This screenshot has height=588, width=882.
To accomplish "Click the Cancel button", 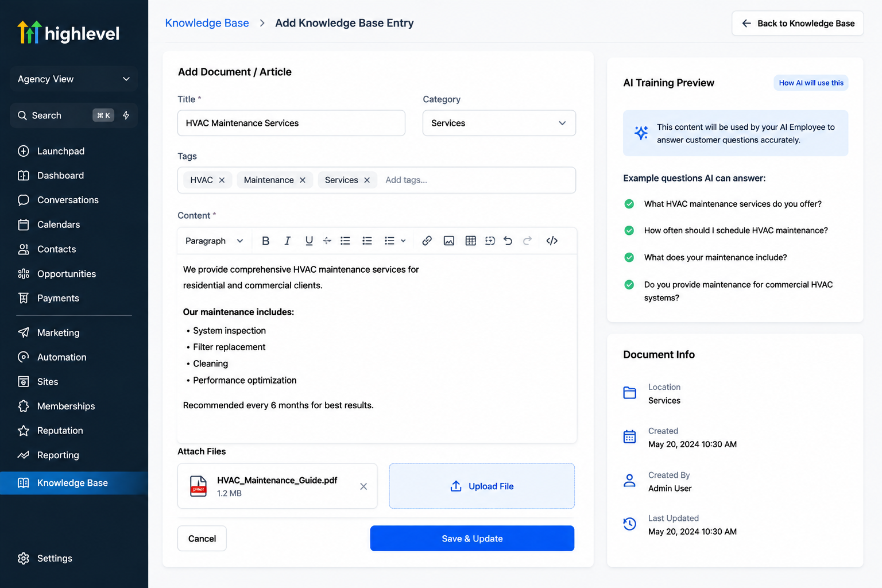I will coord(202,539).
